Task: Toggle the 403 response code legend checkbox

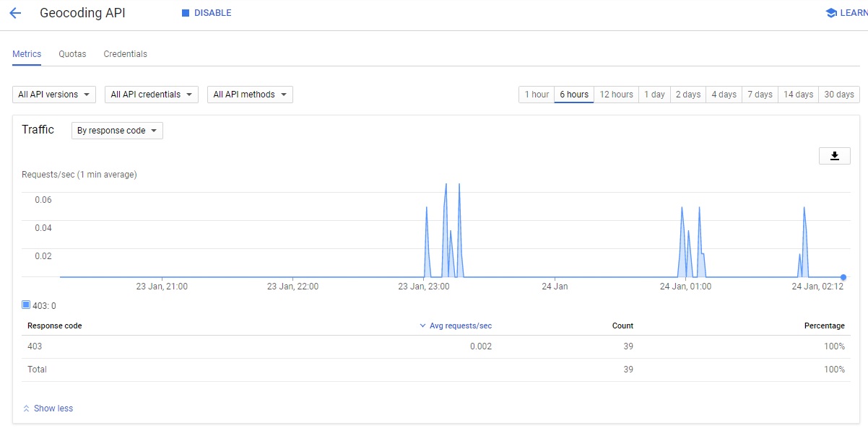Action: (x=25, y=305)
